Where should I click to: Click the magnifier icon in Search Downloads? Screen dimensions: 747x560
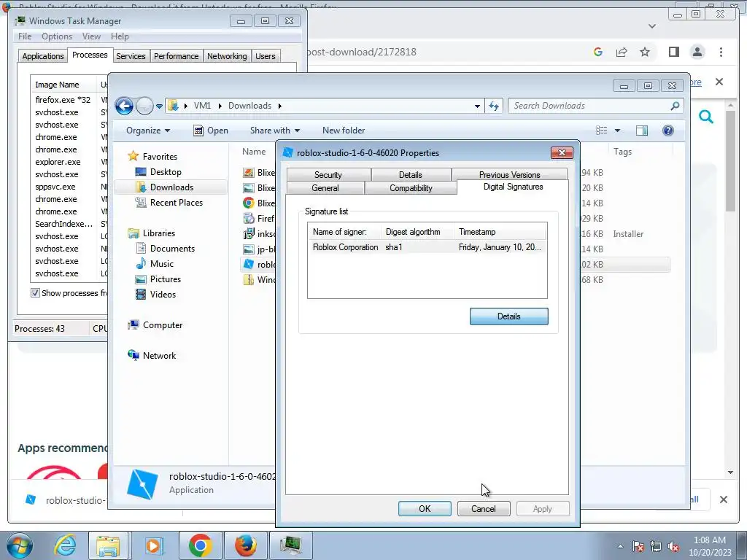pyautogui.click(x=675, y=106)
